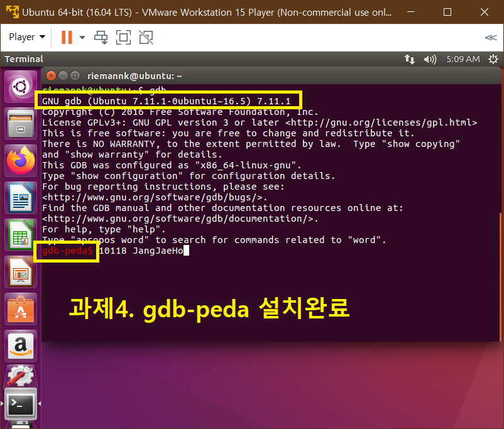This screenshot has width=504, height=429.
Task: Enter full screen mode in VMware
Action: (123, 37)
